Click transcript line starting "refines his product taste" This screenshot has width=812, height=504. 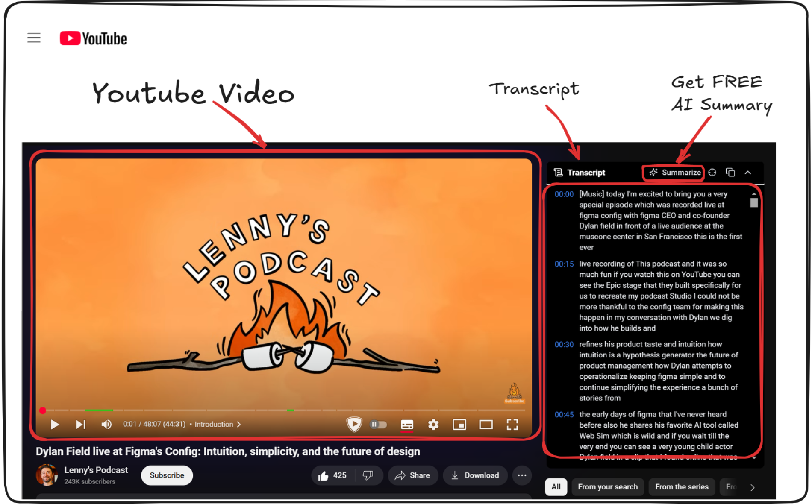click(x=659, y=371)
